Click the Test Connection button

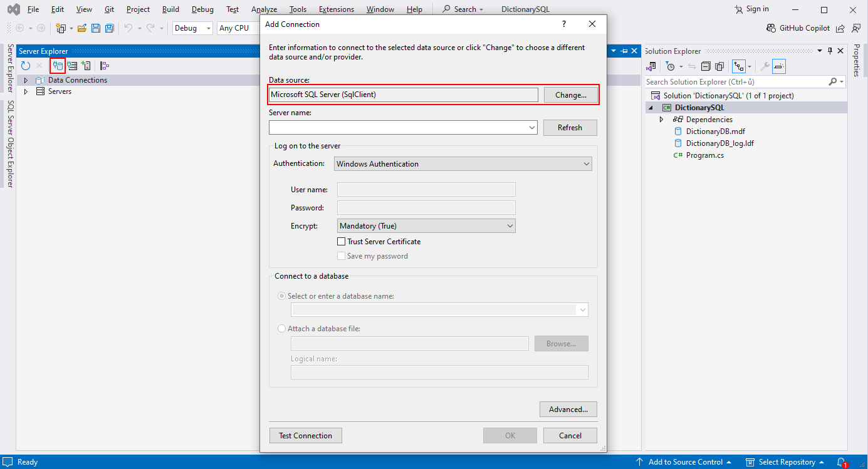[305, 435]
